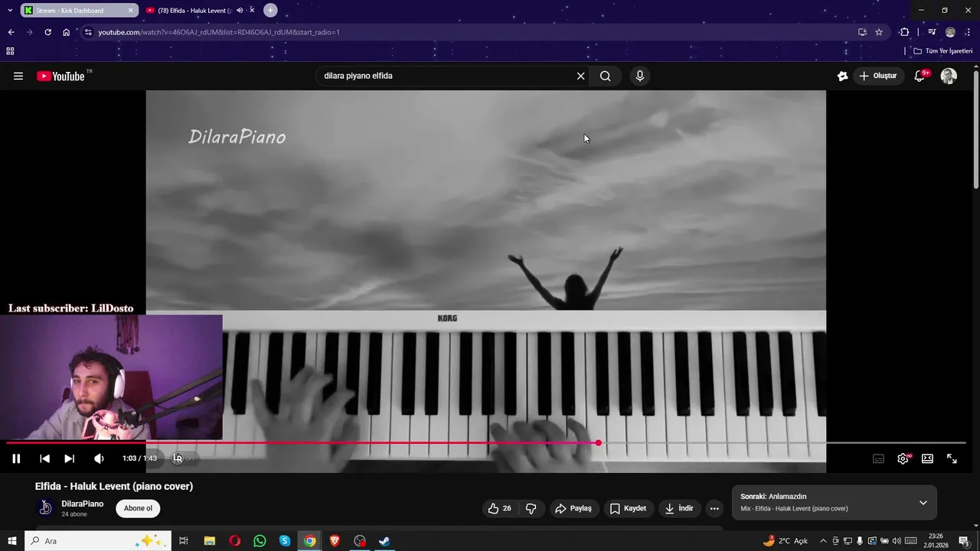This screenshot has height=551, width=980.
Task: Click the taskbar Ara search box
Action: point(100,541)
